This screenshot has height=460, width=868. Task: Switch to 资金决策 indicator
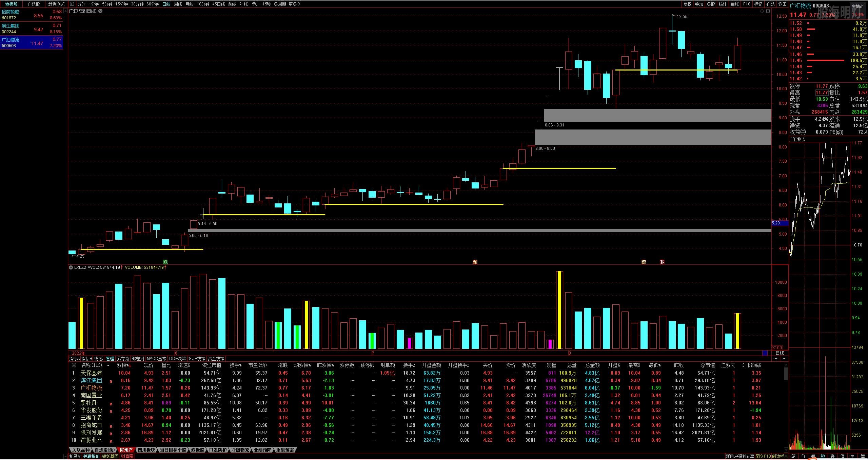tap(216, 359)
